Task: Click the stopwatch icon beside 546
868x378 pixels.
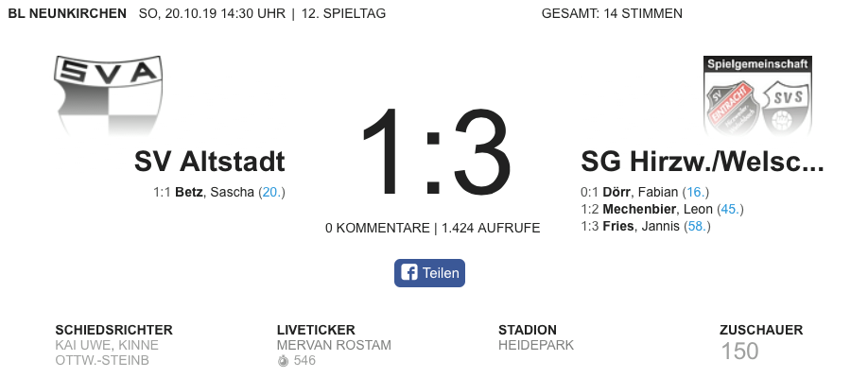Action: (283, 361)
